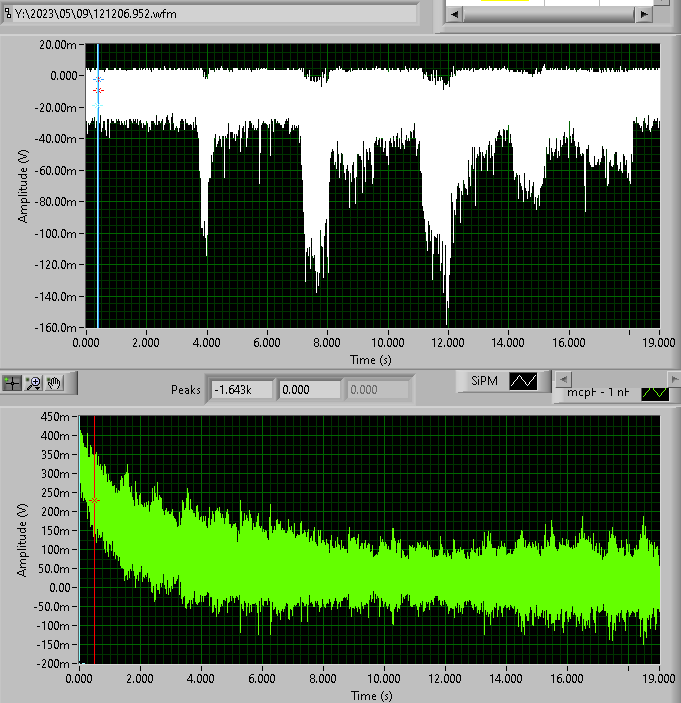
Task: Click right arrow of top horizontal scrollbar
Action: point(644,14)
